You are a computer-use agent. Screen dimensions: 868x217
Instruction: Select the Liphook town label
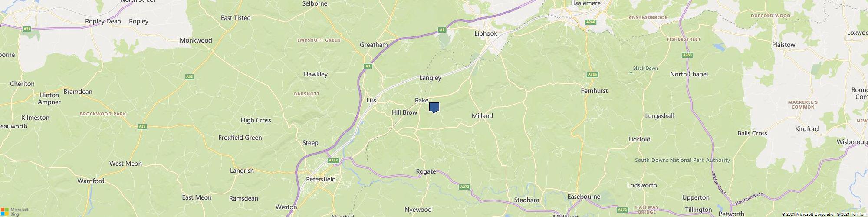pyautogui.click(x=486, y=33)
